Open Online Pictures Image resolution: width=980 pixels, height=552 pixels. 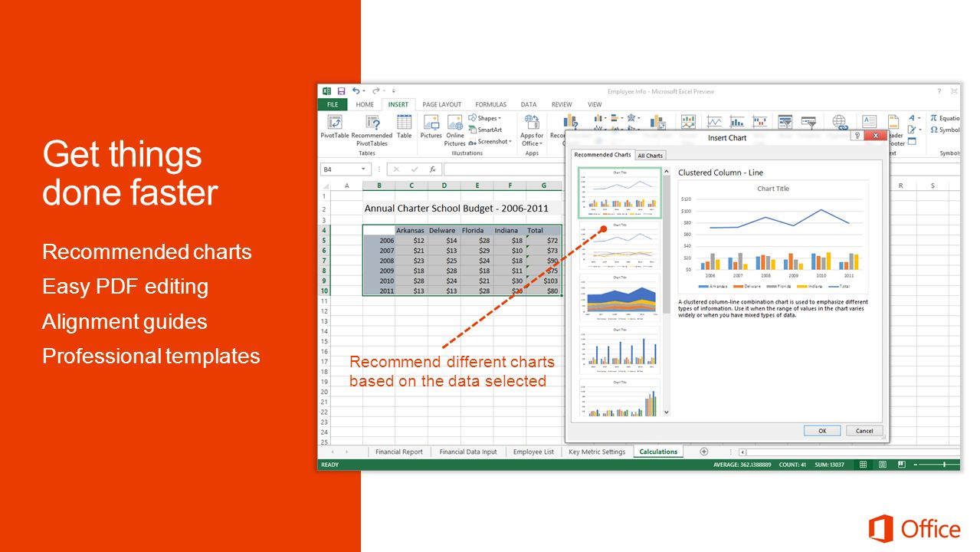[x=455, y=130]
